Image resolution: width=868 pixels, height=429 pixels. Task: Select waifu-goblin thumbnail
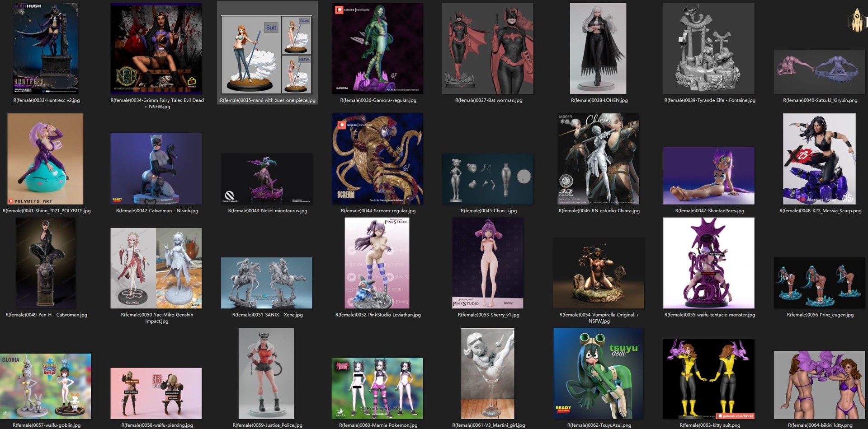tap(46, 387)
